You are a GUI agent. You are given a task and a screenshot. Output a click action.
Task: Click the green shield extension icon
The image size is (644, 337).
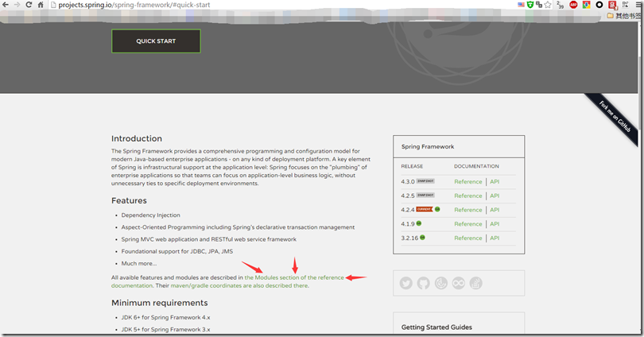tap(530, 5)
